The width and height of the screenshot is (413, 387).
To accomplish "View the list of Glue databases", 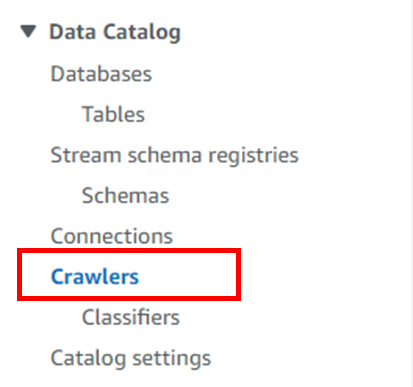I will (101, 74).
